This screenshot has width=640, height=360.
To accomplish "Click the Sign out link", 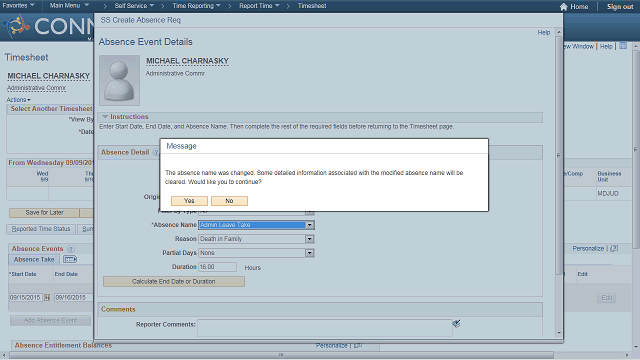I will [x=620, y=7].
